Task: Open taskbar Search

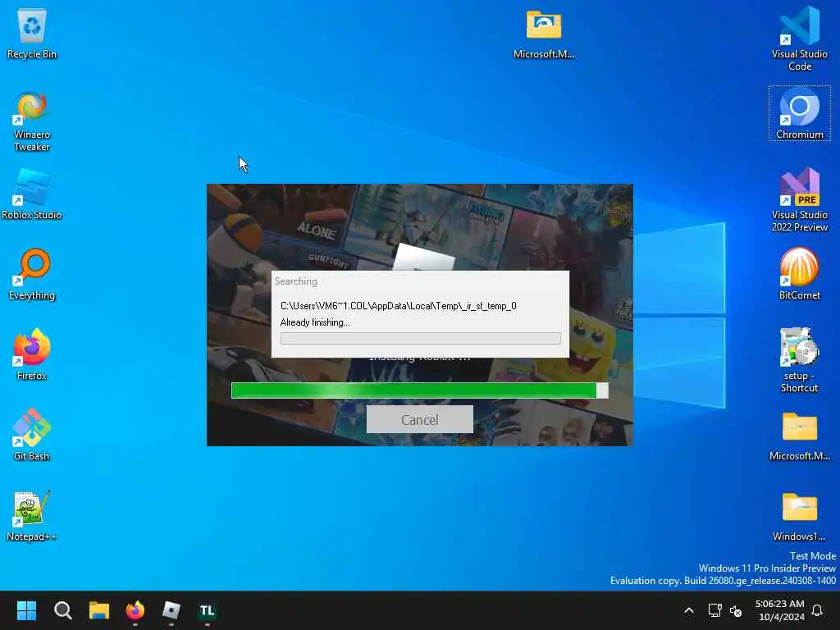Action: (x=62, y=610)
